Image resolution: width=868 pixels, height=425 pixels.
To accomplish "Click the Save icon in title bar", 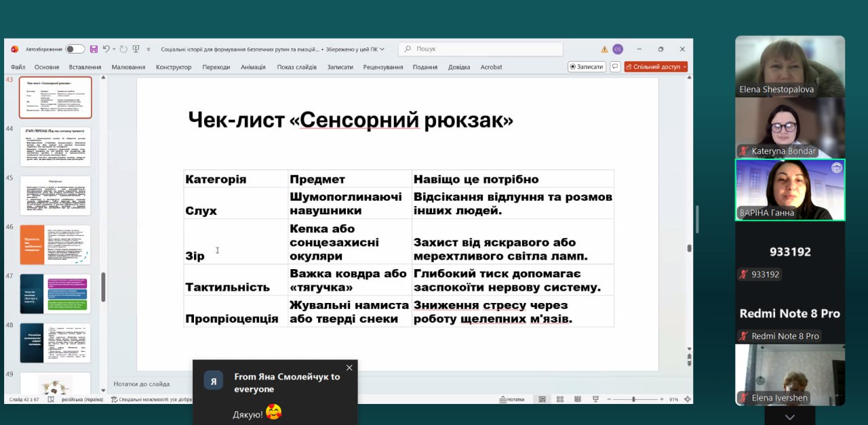I will 94,49.
